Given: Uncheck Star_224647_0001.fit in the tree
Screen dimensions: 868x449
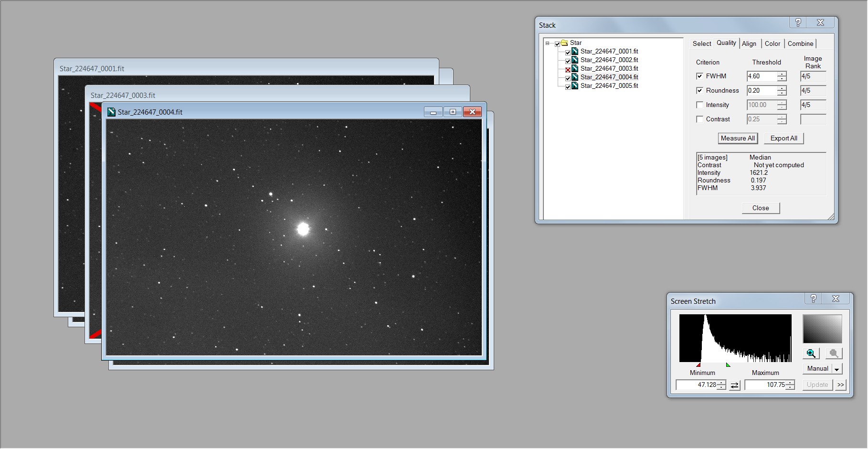Looking at the screenshot, I should 568,52.
